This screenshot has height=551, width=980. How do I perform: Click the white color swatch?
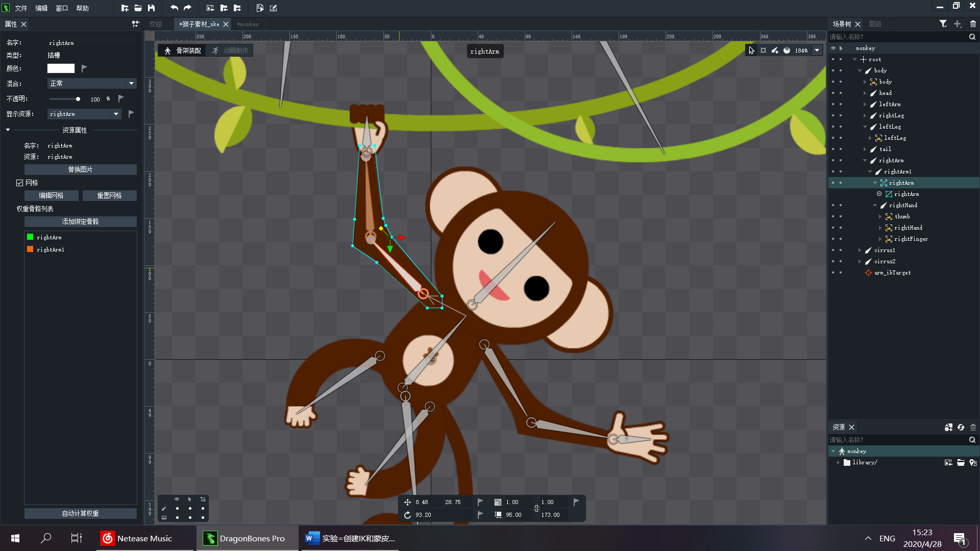pyautogui.click(x=61, y=68)
